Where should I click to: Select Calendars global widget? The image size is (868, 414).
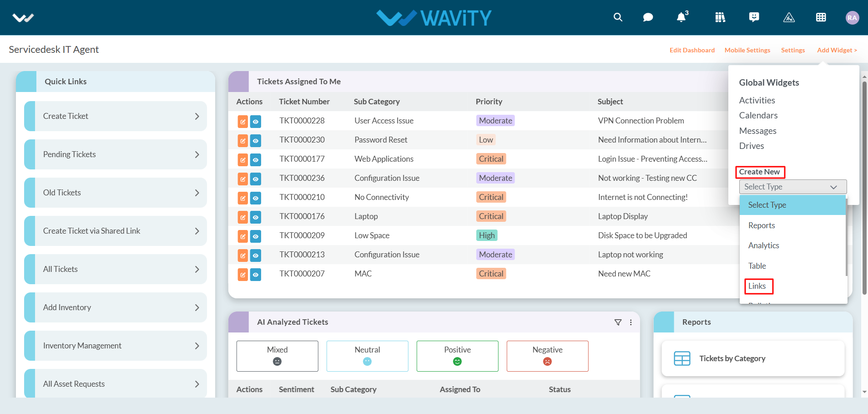[x=758, y=115]
